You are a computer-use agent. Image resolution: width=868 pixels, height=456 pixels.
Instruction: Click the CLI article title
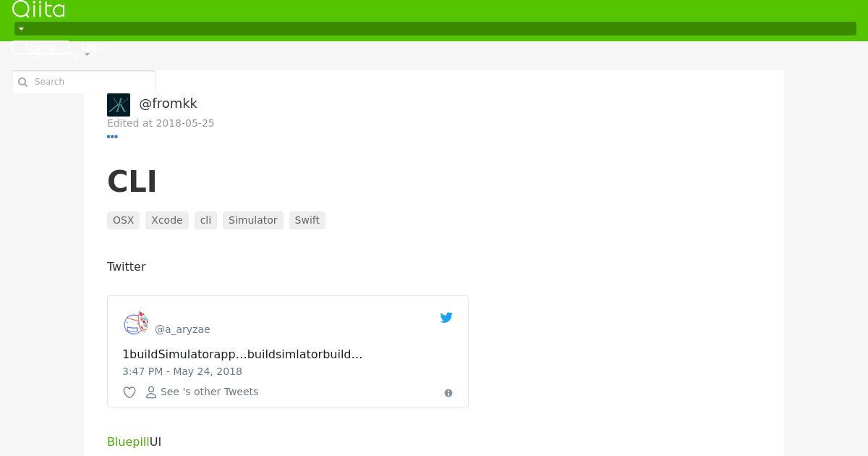click(132, 181)
